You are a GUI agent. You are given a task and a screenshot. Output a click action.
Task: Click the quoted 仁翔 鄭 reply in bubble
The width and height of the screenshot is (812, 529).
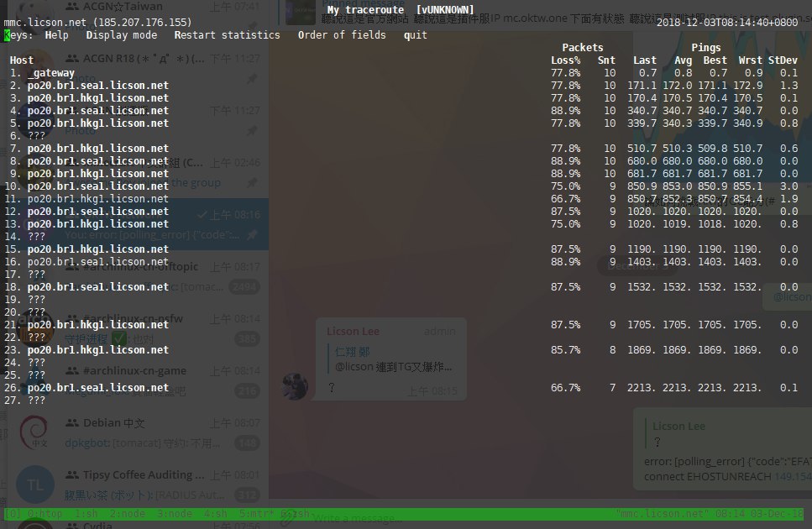(x=391, y=359)
